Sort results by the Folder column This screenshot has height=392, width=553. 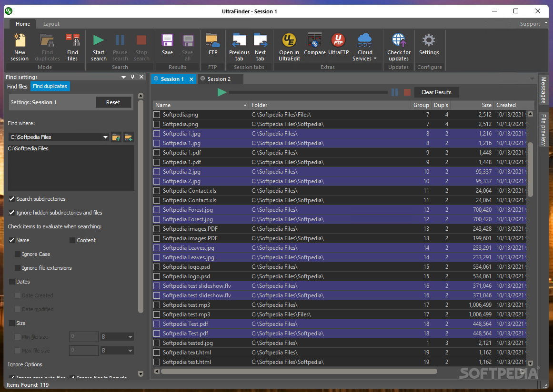tap(331, 105)
